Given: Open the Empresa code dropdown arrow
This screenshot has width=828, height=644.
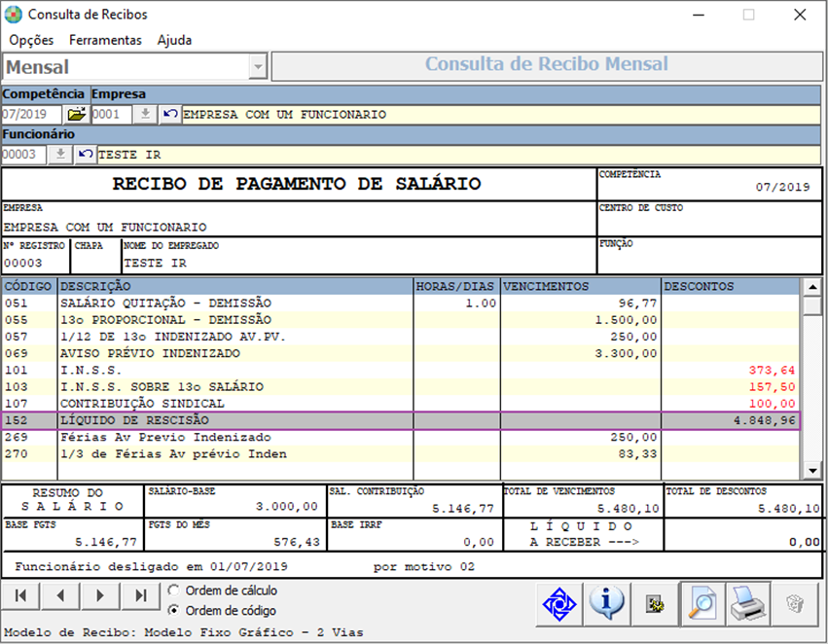Looking at the screenshot, I should (145, 114).
